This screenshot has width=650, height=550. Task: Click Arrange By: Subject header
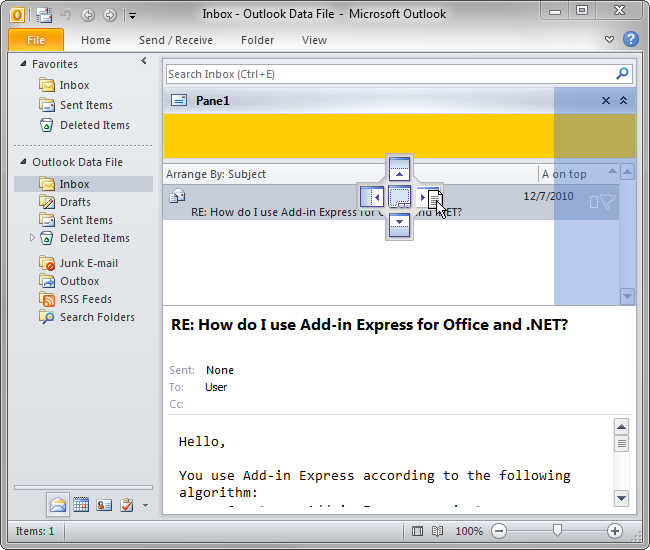pos(216,174)
